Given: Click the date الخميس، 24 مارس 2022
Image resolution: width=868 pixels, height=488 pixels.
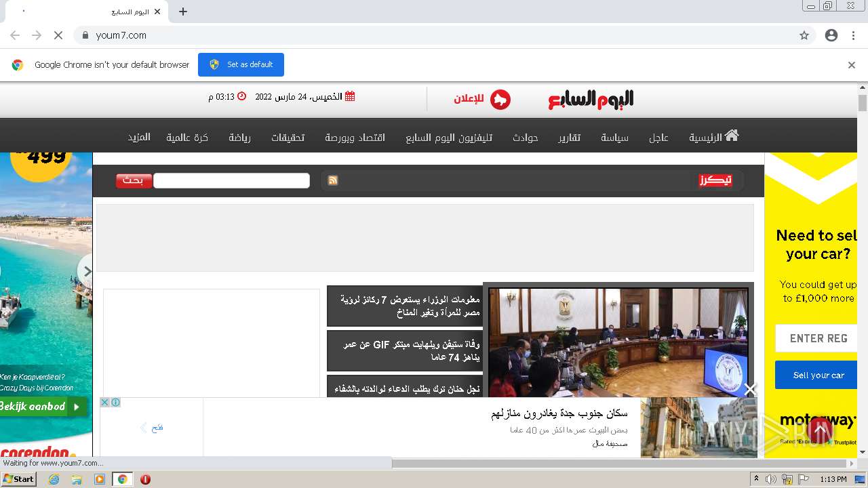Looking at the screenshot, I should tap(305, 96).
